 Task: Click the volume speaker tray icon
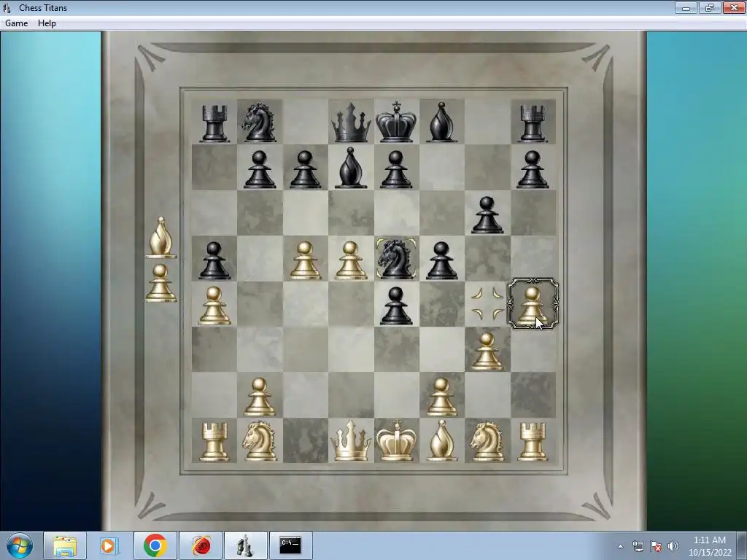[x=673, y=546]
